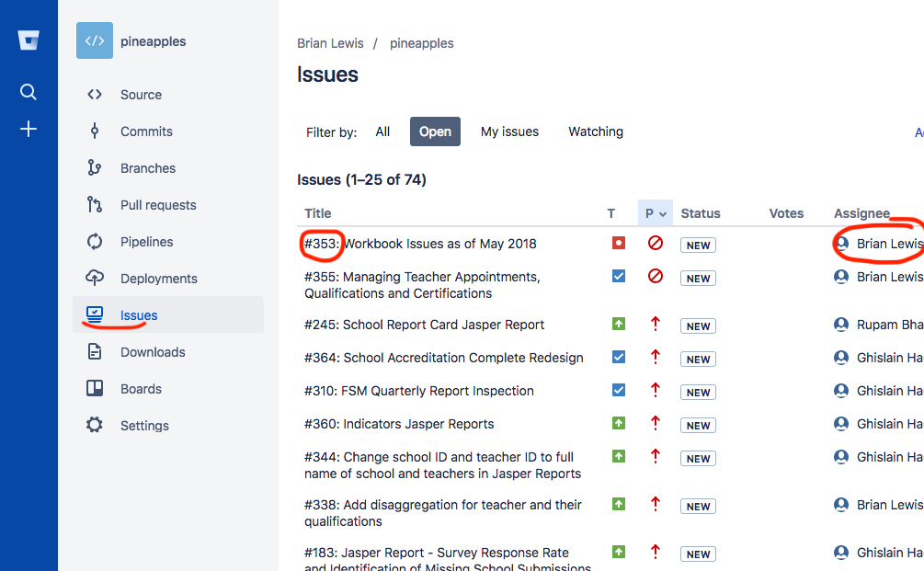Click the Bitbucket logo icon
Screen dimensions: 924x571
(29, 40)
